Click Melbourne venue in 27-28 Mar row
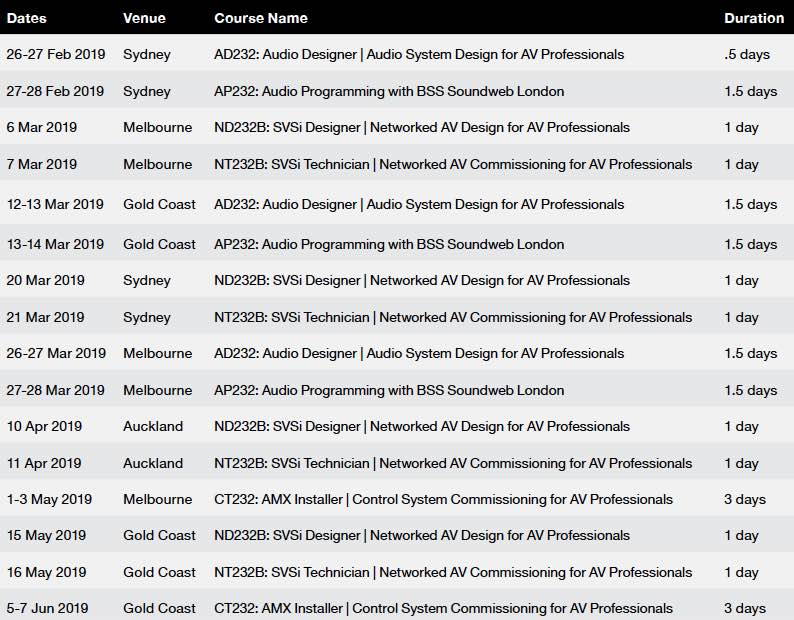Screen dimensions: 794x620 coord(157,390)
